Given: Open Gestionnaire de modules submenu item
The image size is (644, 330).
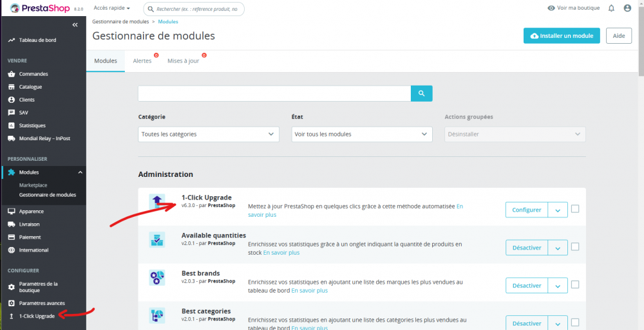Looking at the screenshot, I should click(48, 195).
